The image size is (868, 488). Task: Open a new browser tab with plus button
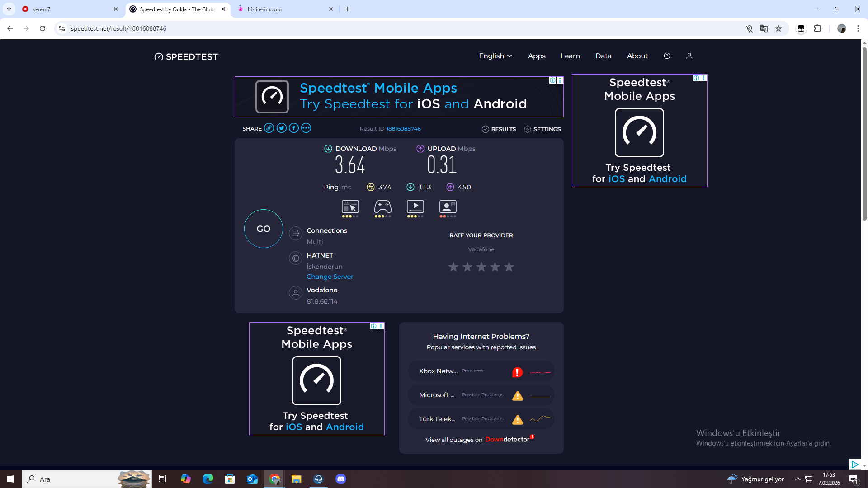pos(347,9)
